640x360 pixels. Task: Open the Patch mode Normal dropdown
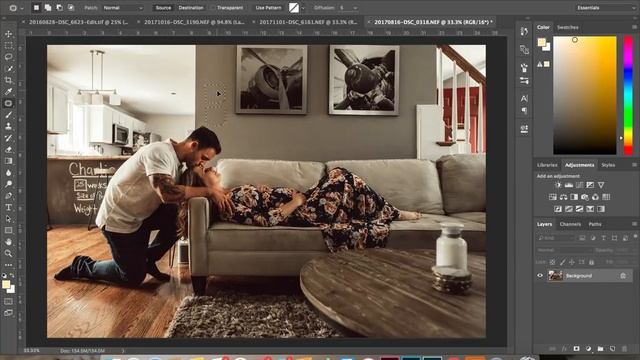point(123,8)
